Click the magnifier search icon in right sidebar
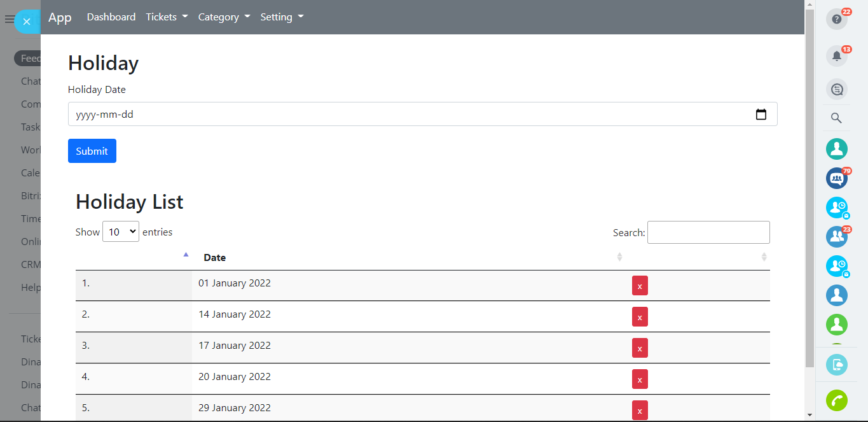 pos(836,118)
